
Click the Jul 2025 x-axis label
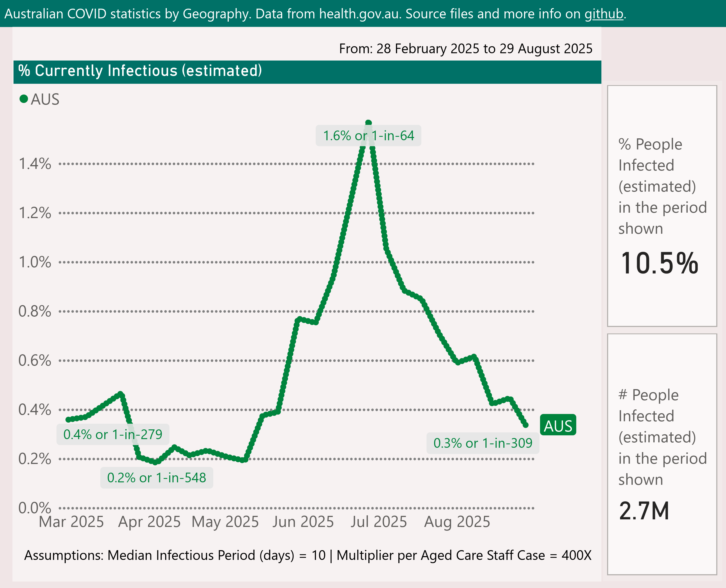378,522
